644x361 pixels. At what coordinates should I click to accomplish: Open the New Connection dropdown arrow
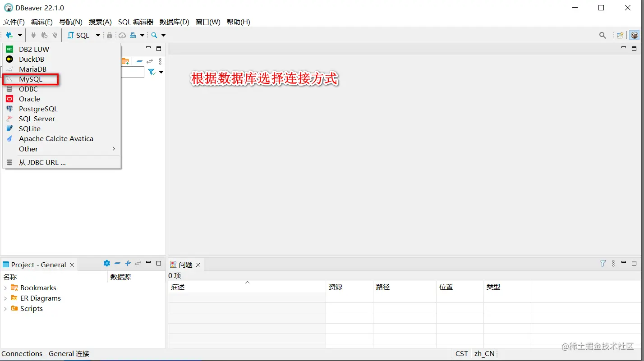20,35
